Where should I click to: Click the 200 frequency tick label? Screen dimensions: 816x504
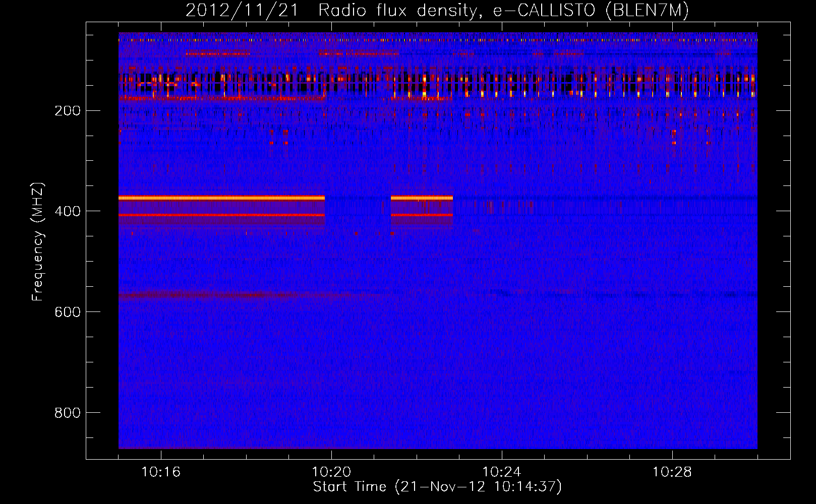click(68, 111)
